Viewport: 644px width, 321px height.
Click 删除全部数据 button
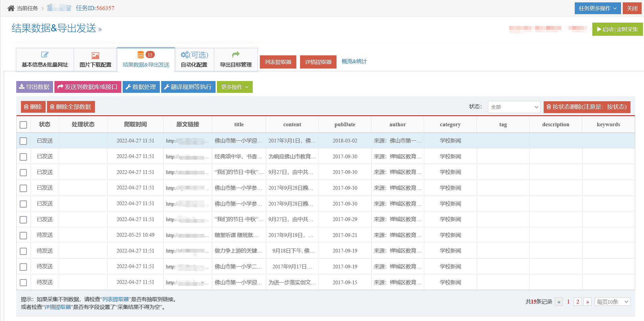coord(71,107)
